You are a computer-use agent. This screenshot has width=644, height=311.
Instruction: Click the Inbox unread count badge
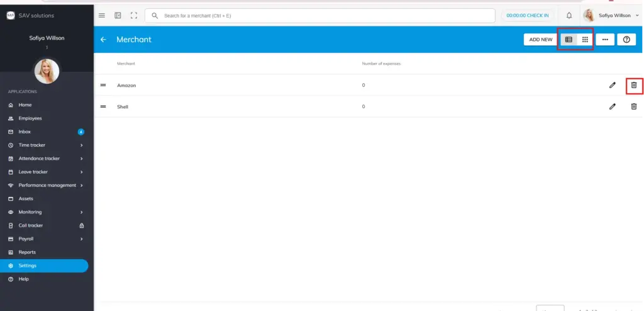tap(81, 132)
